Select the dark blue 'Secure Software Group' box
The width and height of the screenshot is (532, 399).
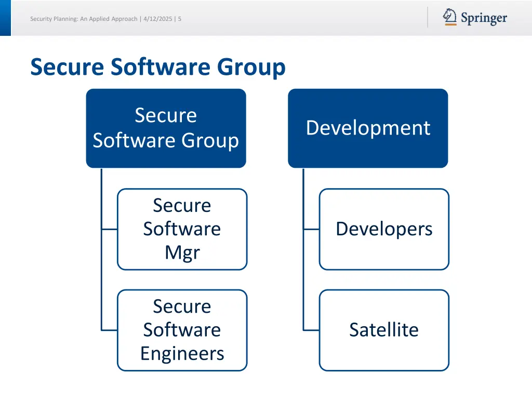(x=166, y=128)
